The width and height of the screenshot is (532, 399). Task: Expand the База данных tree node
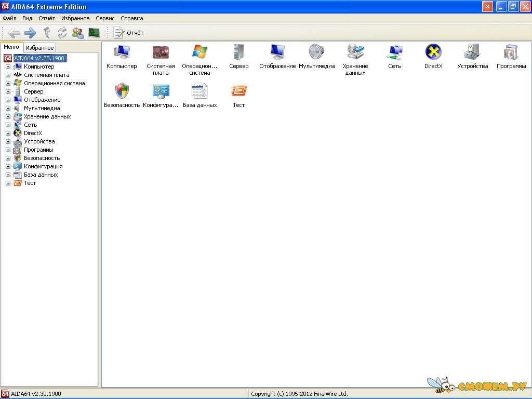click(8, 175)
